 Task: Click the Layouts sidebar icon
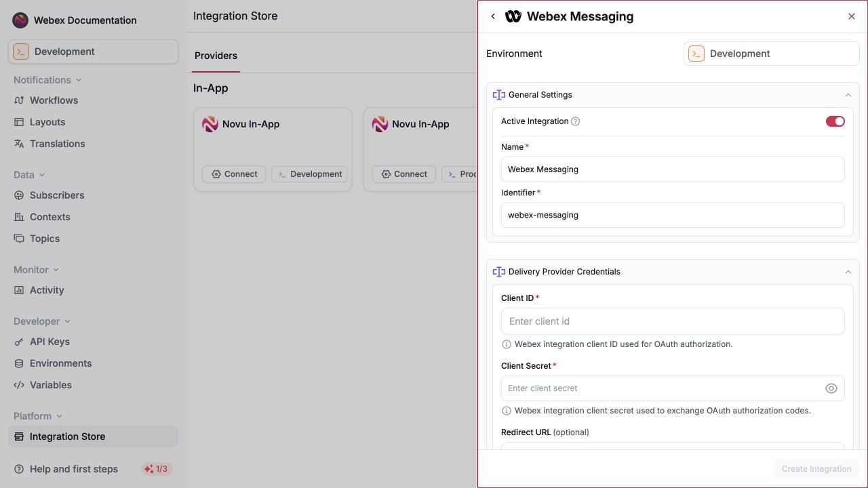(19, 122)
